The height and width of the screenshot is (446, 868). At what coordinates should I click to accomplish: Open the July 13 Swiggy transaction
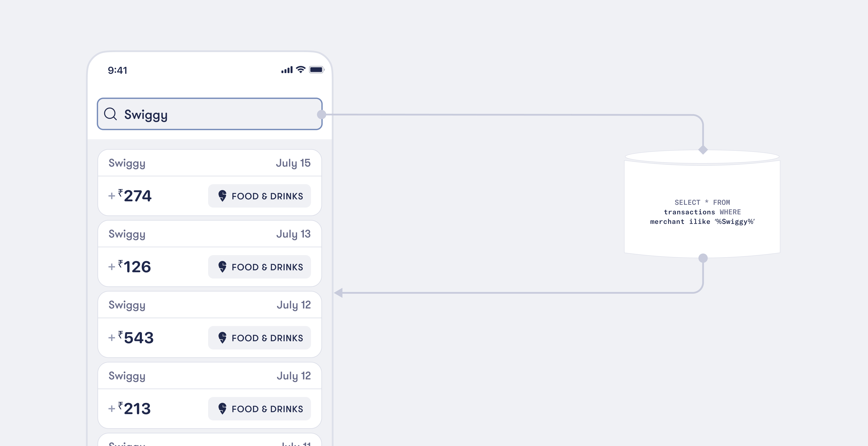point(210,254)
